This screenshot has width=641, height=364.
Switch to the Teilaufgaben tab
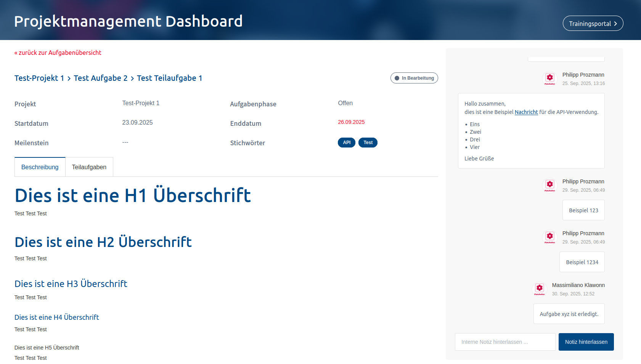click(x=89, y=167)
